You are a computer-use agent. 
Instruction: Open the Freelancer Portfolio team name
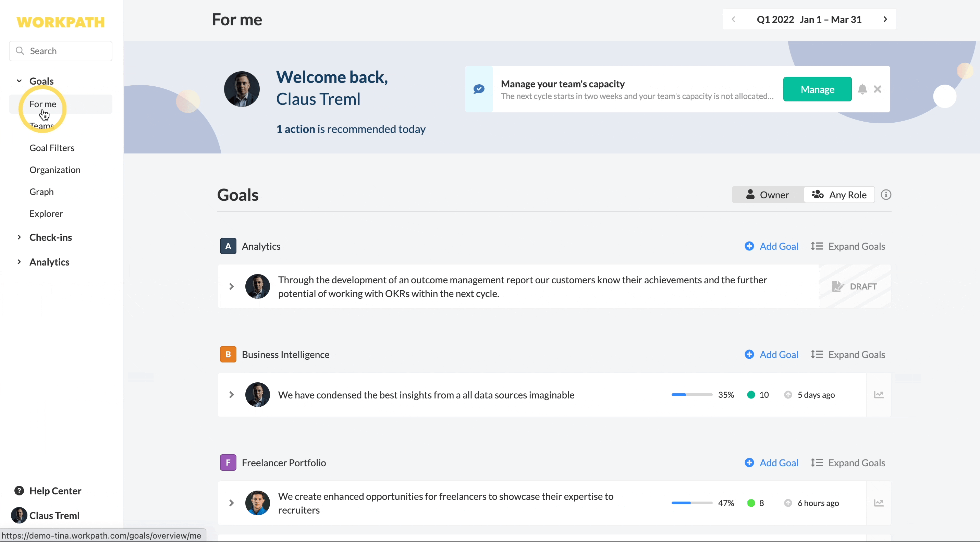[x=284, y=463]
